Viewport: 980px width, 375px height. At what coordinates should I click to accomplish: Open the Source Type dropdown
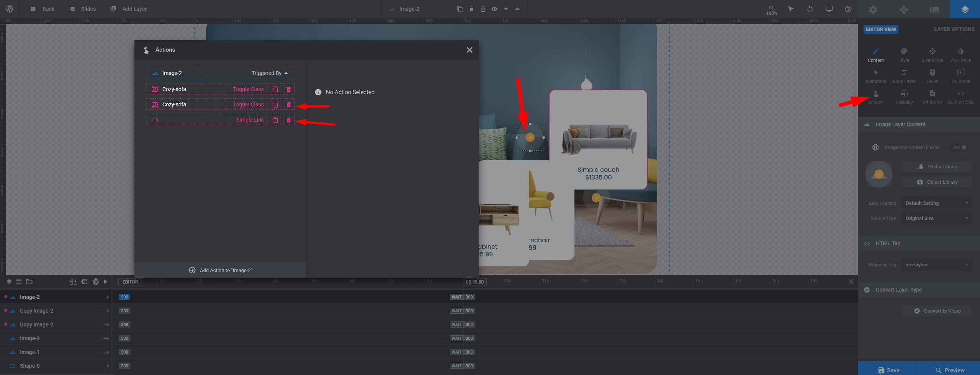point(936,218)
